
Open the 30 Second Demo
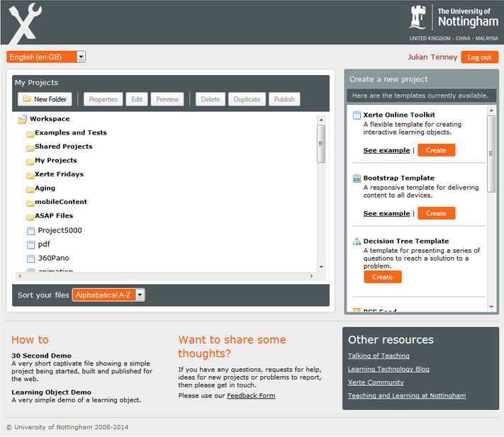point(41,356)
